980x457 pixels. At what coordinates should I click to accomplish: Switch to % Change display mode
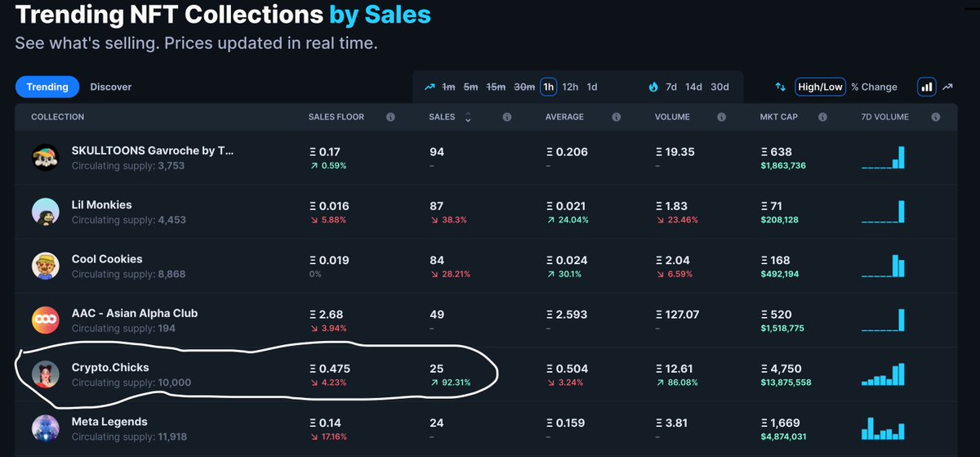click(x=874, y=87)
